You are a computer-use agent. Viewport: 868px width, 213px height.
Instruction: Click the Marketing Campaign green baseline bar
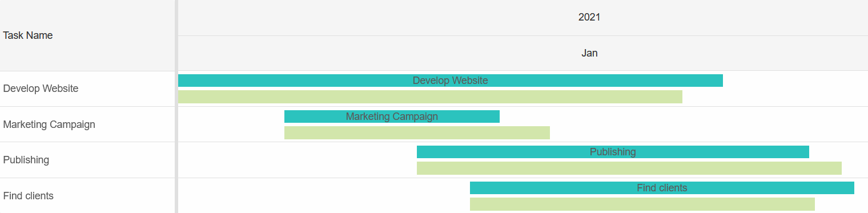click(x=417, y=133)
